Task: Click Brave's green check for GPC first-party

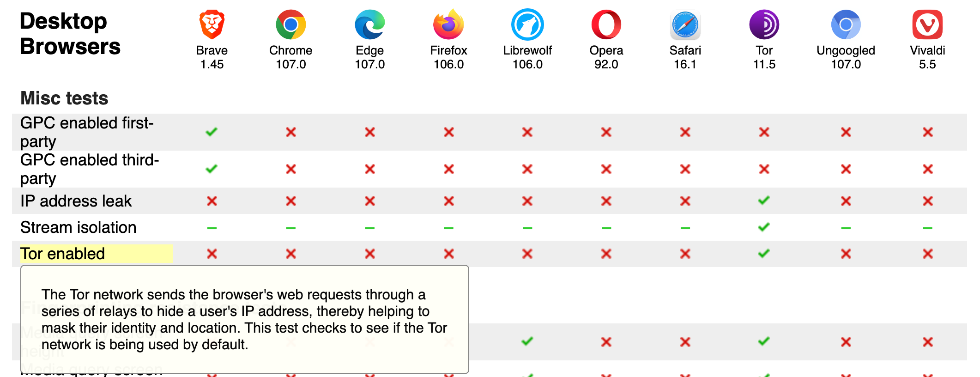Action: coord(212,132)
